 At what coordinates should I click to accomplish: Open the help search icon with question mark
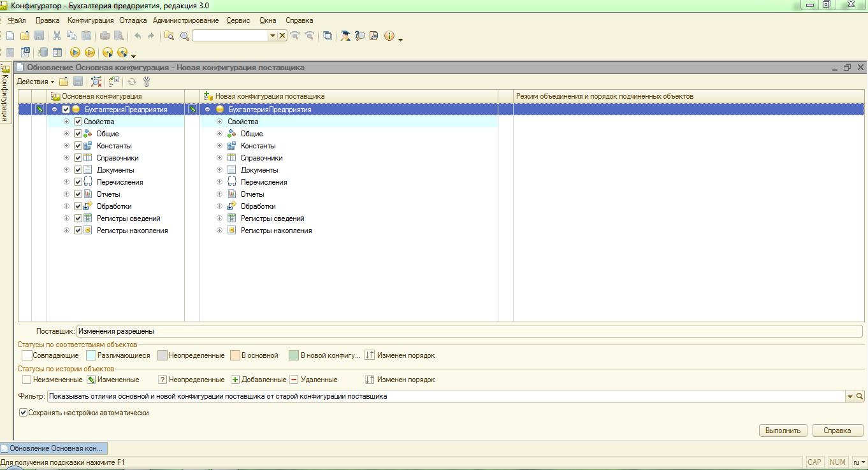tap(359, 36)
